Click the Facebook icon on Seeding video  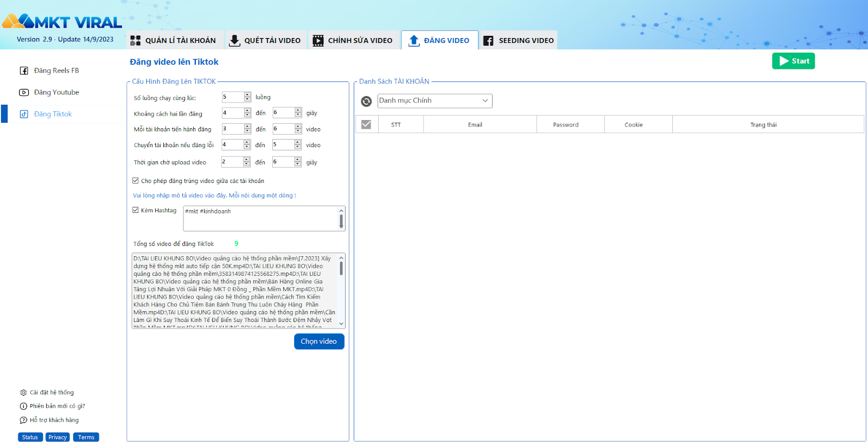(488, 41)
